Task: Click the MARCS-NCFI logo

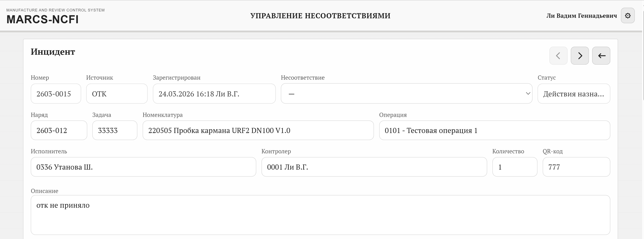Action: pos(42,19)
